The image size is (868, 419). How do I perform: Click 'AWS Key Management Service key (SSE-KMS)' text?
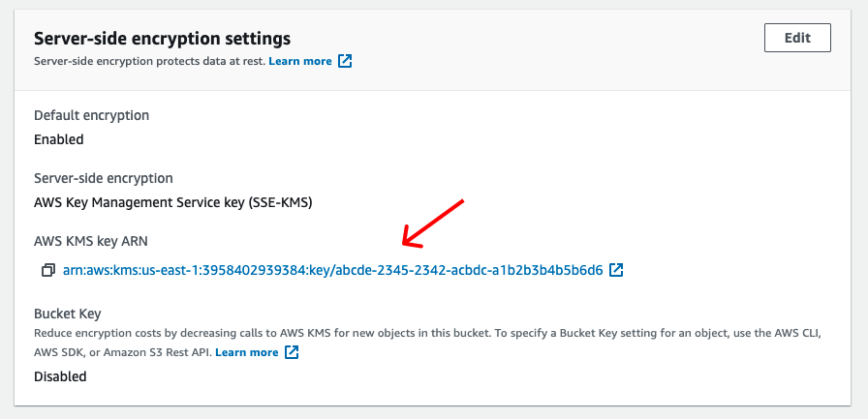click(x=173, y=202)
